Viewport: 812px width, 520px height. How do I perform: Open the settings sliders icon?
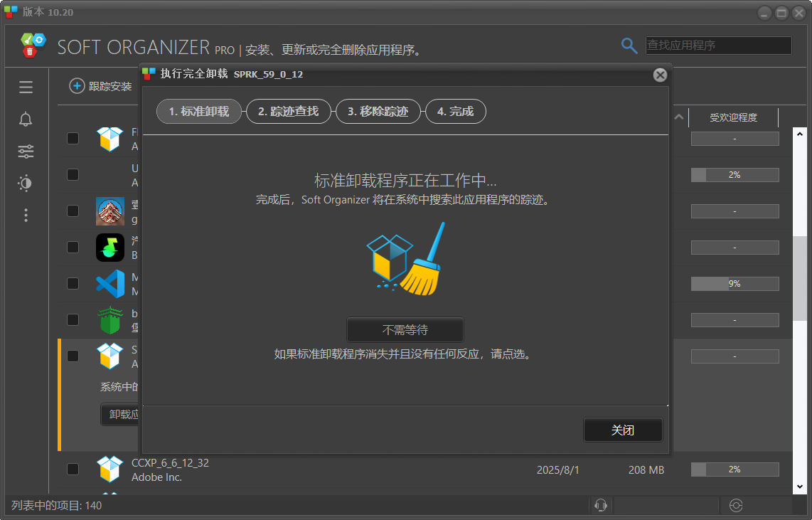click(26, 152)
